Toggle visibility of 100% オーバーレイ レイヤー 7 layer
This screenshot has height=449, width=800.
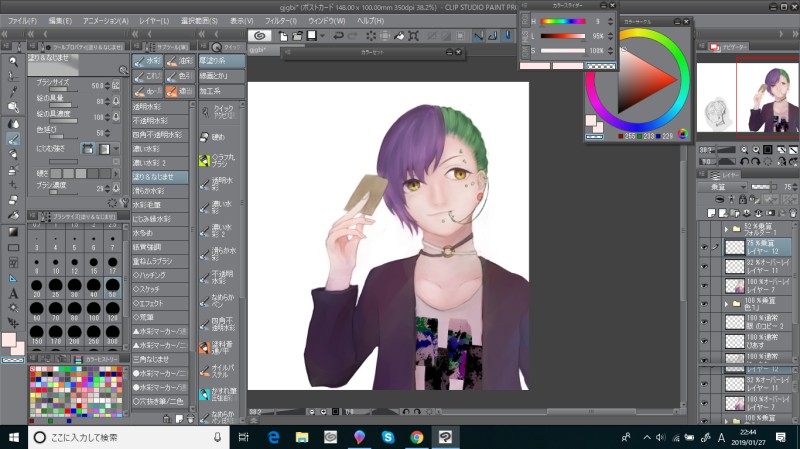[704, 285]
